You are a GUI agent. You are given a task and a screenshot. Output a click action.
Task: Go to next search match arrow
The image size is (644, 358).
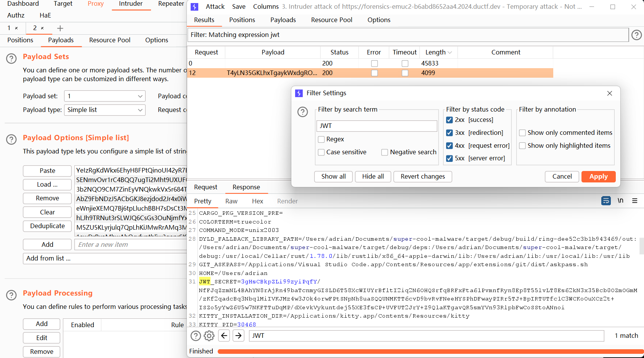point(239,336)
